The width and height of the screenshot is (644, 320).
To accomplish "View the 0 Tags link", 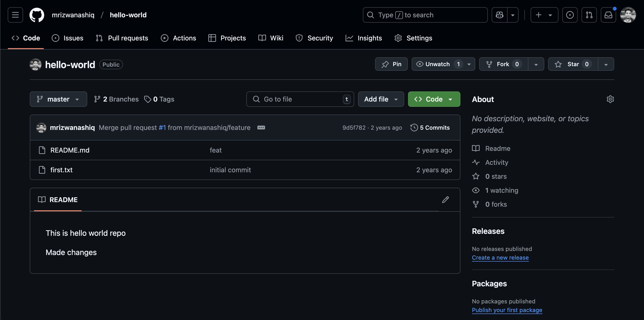I will 159,99.
